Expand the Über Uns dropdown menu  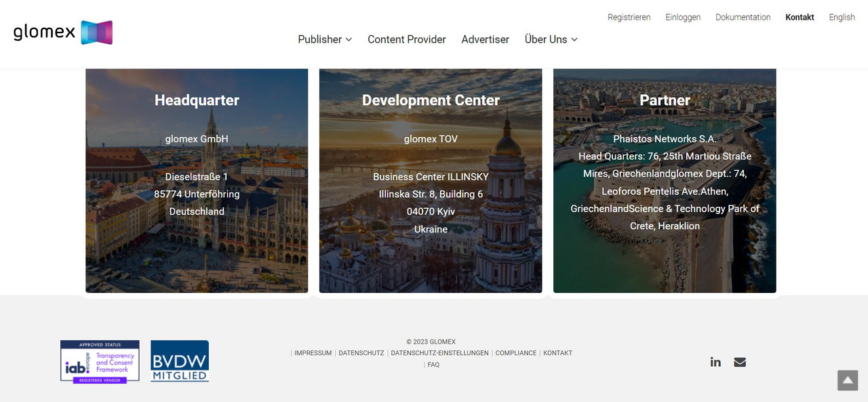(551, 39)
